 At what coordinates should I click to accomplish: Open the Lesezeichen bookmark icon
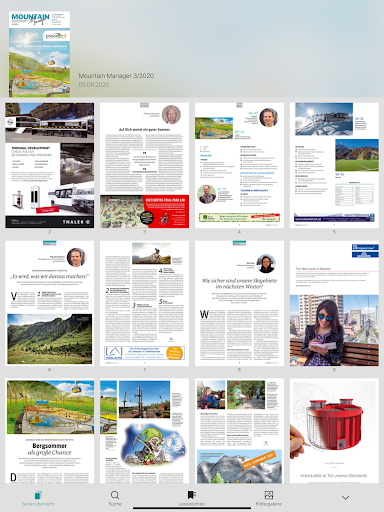click(x=191, y=495)
